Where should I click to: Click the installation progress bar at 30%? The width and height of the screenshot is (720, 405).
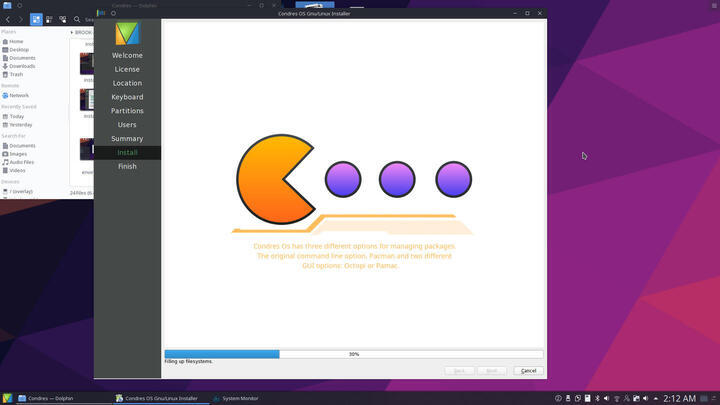(354, 354)
